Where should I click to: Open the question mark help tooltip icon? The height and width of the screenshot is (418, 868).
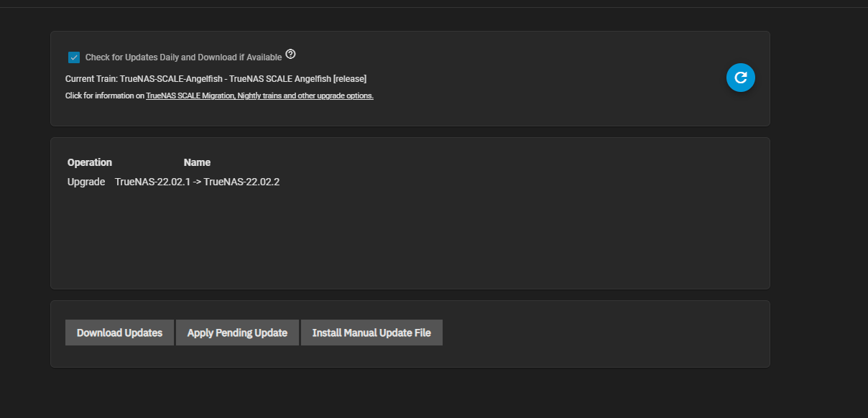(x=290, y=54)
